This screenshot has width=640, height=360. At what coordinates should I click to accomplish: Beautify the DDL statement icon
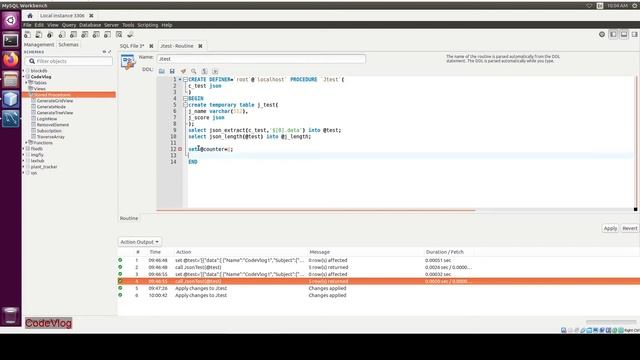pyautogui.click(x=183, y=71)
